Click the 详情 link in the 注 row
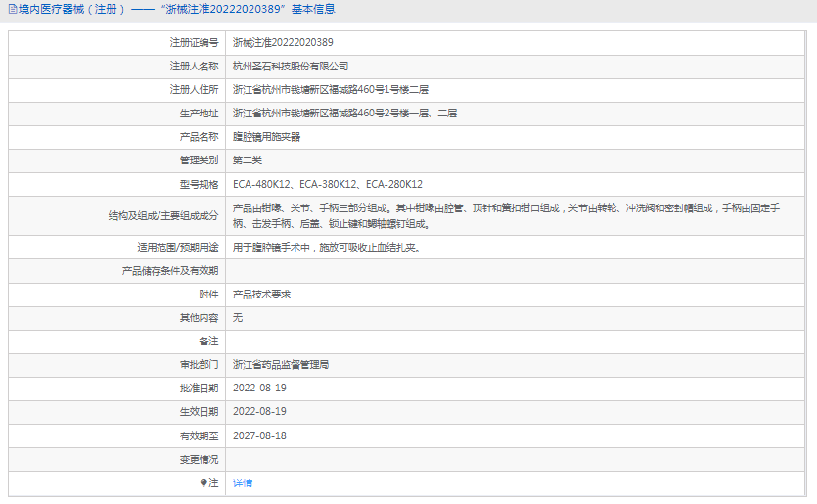Viewport: 817px width, 504px height. pos(243,483)
